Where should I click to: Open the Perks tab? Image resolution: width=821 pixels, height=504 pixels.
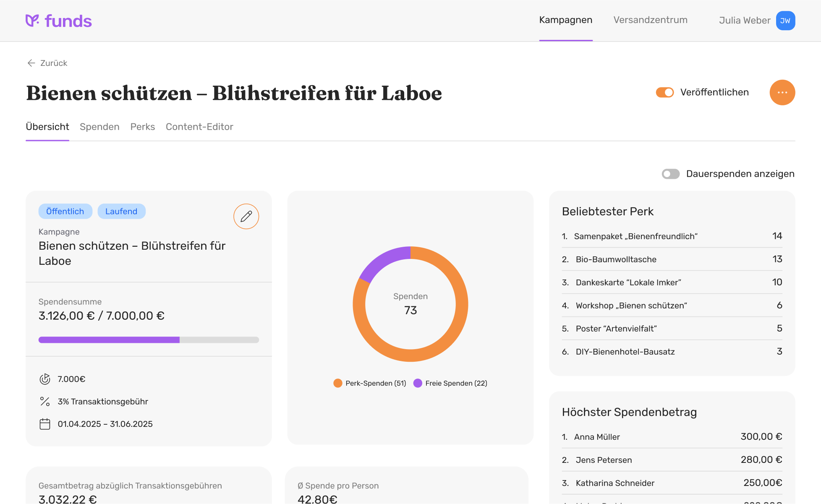[x=143, y=127]
